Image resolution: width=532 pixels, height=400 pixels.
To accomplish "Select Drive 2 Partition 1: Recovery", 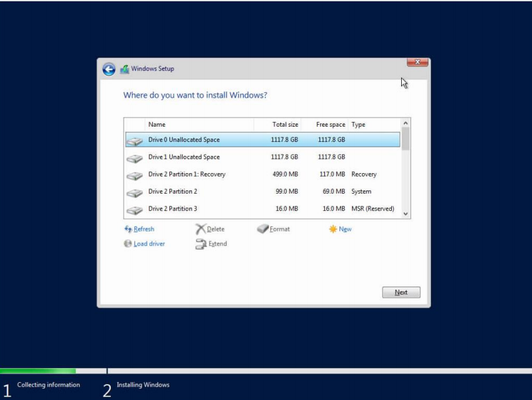I will coord(262,174).
